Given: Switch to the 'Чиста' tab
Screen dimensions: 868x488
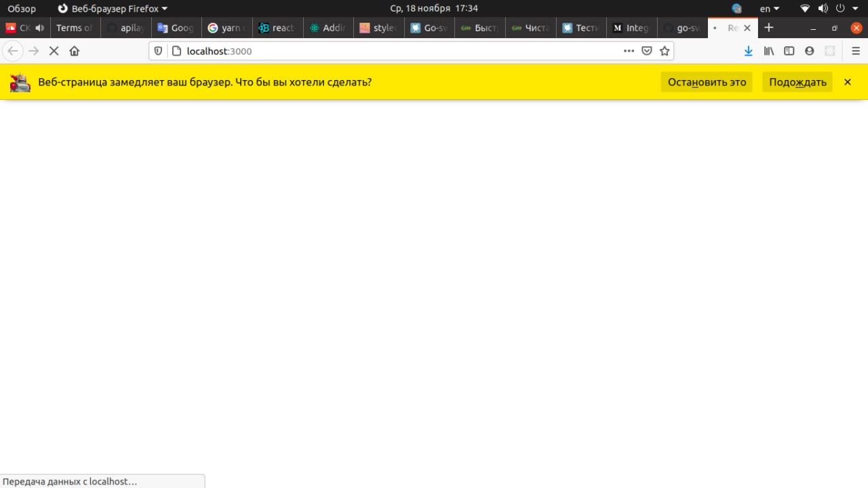Looking at the screenshot, I should tap(531, 28).
